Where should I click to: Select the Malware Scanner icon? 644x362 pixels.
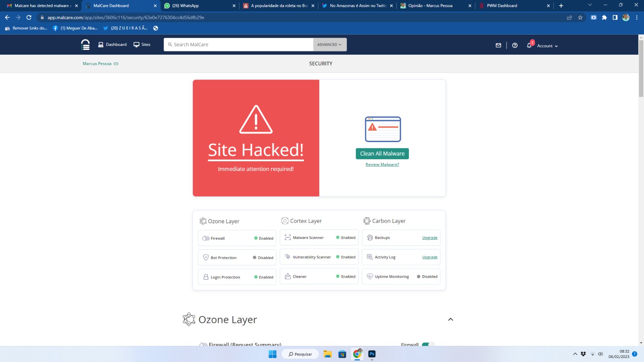click(288, 237)
